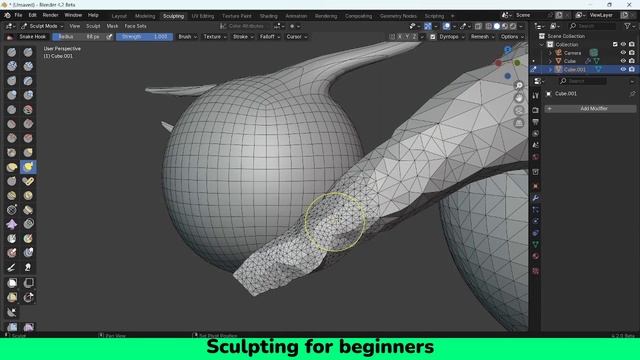Click the Strength slider
640x360 pixels.
[x=144, y=37]
